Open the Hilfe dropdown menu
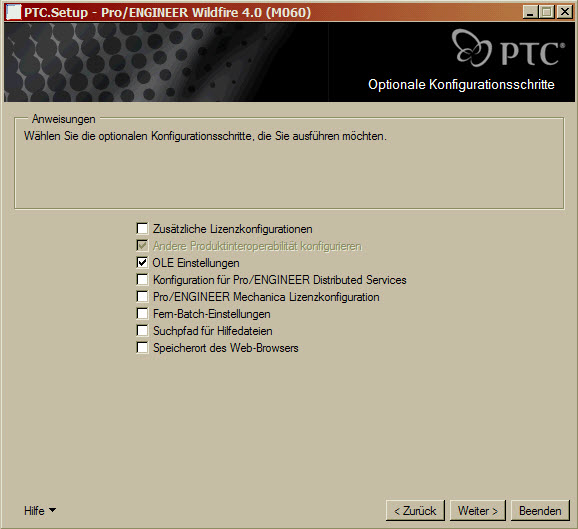 point(40,511)
